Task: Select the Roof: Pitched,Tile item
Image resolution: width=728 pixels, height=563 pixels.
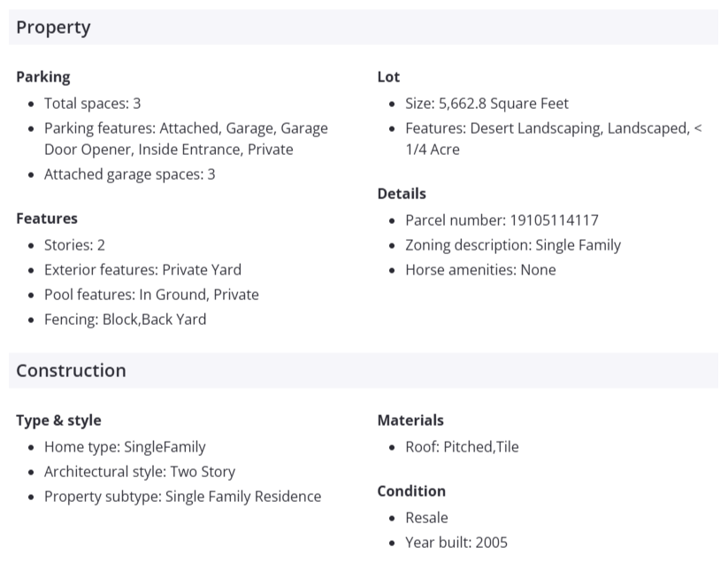Action: pos(462,447)
